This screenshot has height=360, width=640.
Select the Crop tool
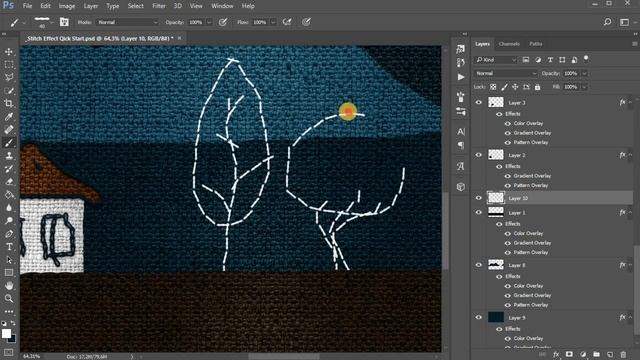point(9,104)
